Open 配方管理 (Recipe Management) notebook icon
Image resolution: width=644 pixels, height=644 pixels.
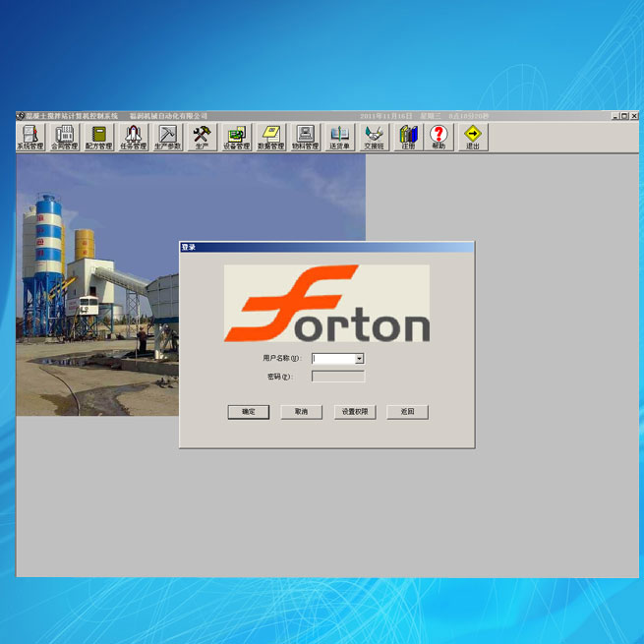click(x=98, y=138)
